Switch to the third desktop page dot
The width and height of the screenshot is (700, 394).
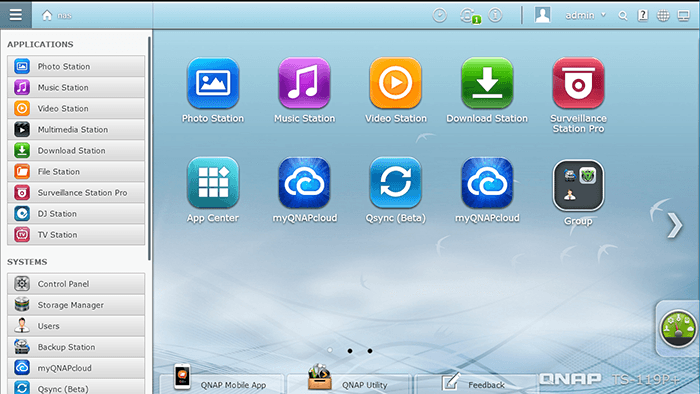point(370,351)
